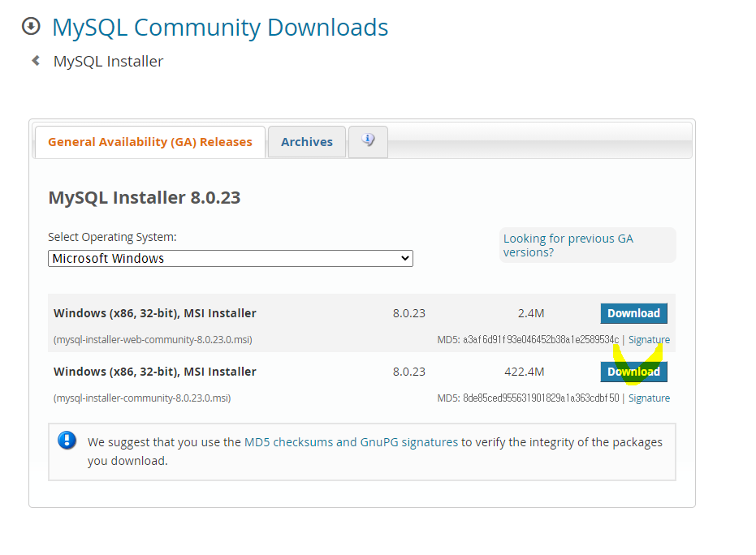
Task: Click the filename mysql-installer-community-8.0.23.0.msi
Action: [142, 398]
